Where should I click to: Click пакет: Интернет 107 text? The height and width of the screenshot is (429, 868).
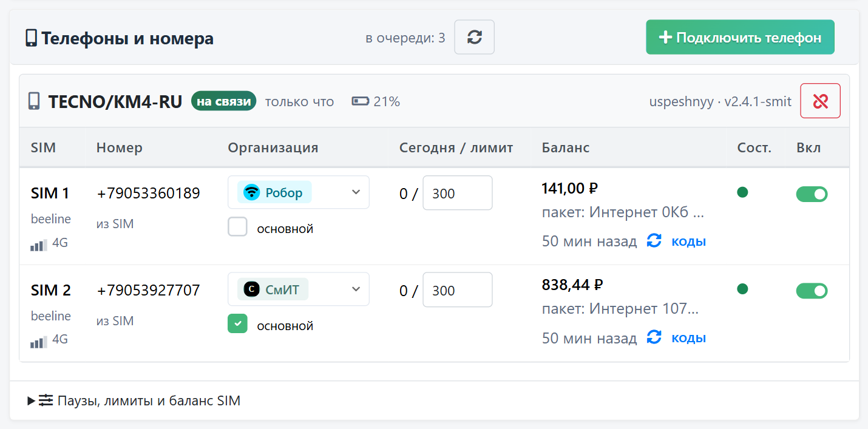620,309
